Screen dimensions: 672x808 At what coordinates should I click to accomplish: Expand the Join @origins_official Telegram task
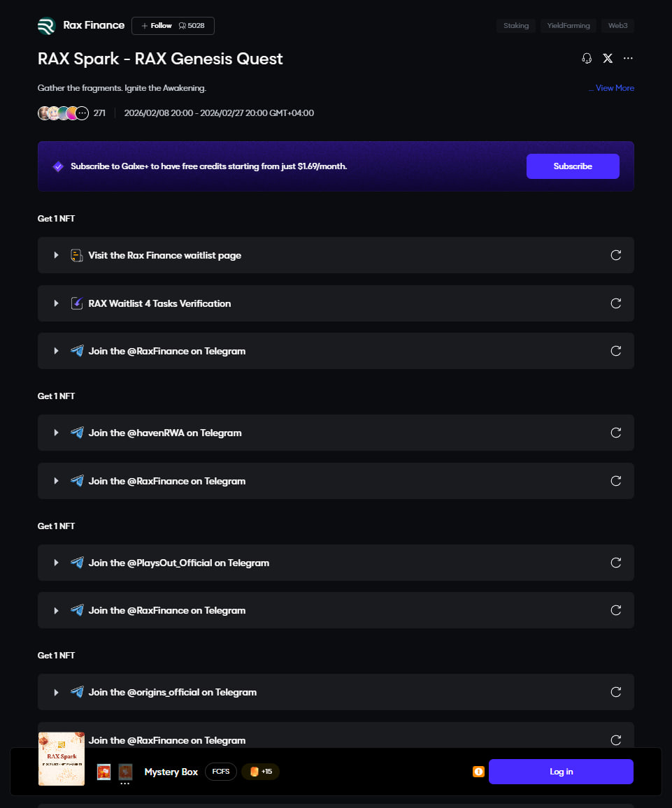click(56, 692)
